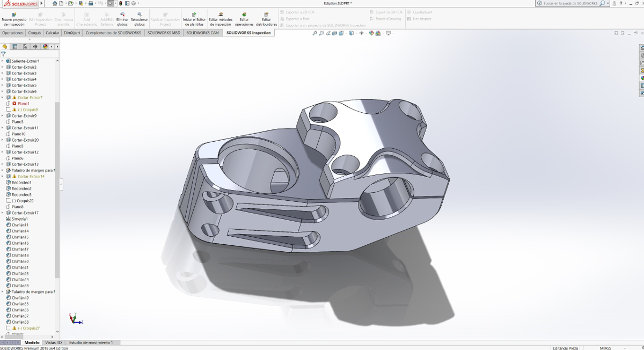Open the DisplayManager appearance tab icon
The height and width of the screenshot is (350, 644).
pyautogui.click(x=45, y=47)
